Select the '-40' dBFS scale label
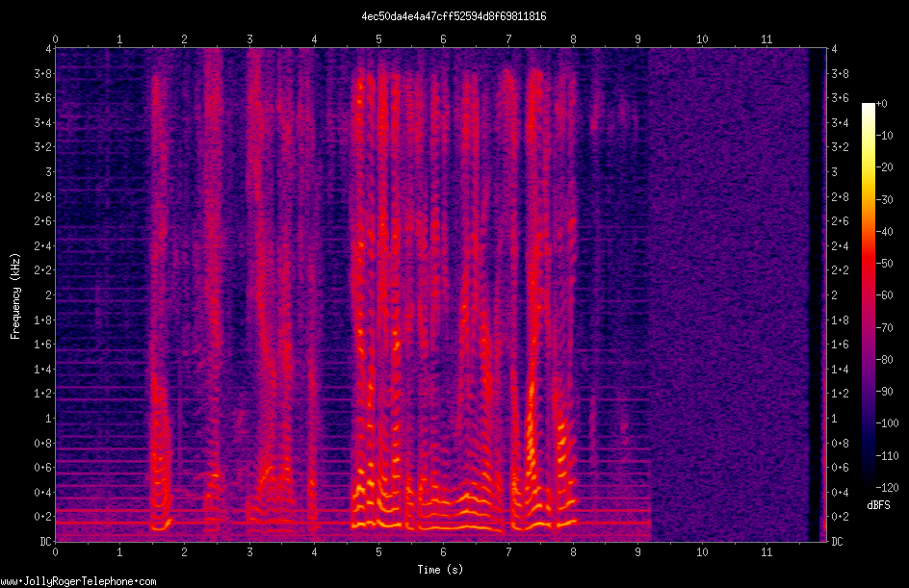This screenshot has height=588, width=909. point(885,232)
